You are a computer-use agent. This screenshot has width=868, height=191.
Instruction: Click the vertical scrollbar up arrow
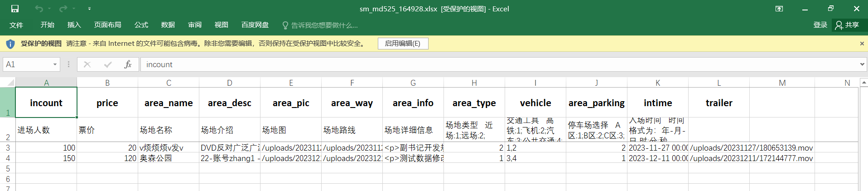click(x=863, y=83)
